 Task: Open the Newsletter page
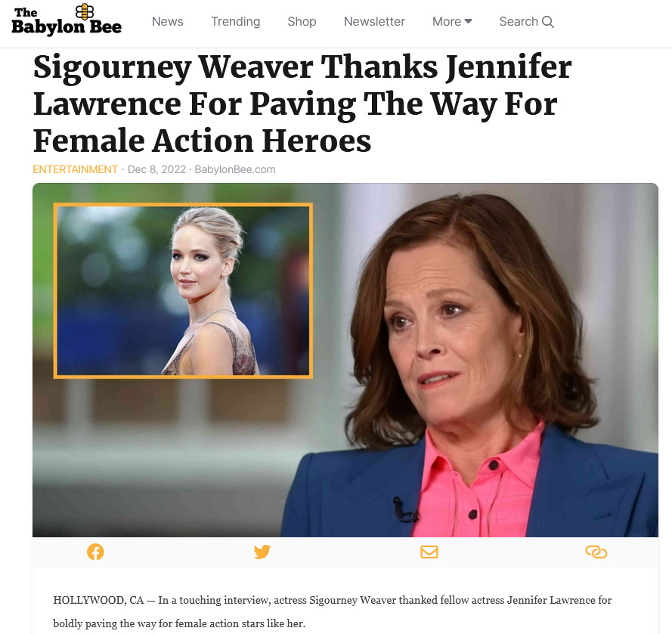pyautogui.click(x=374, y=21)
